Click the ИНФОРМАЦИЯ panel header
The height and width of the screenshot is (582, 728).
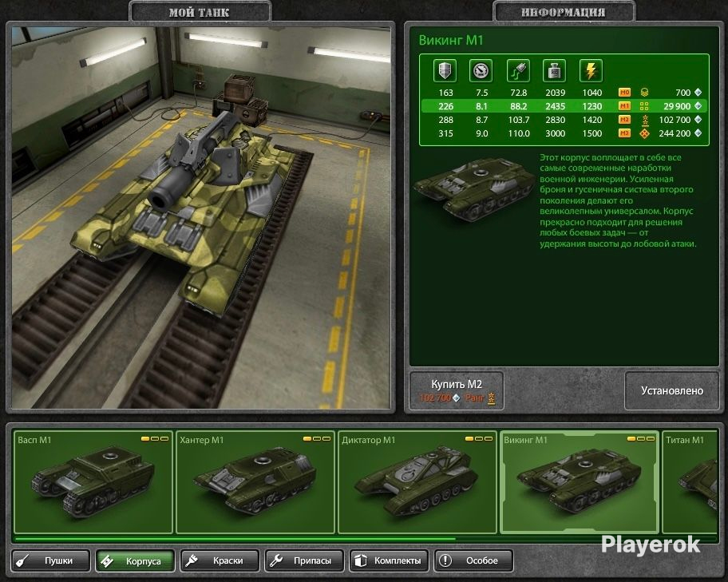pyautogui.click(x=564, y=13)
